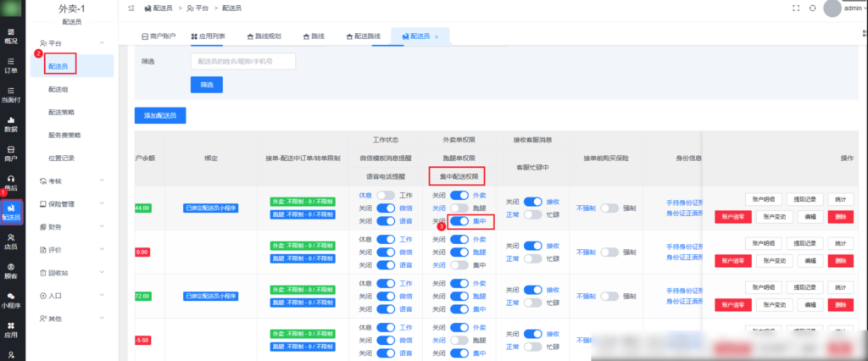The image size is (868, 361).
Task: Click 已绑定配送员小程序 badge in 72.00 row
Action: pyautogui.click(x=211, y=297)
